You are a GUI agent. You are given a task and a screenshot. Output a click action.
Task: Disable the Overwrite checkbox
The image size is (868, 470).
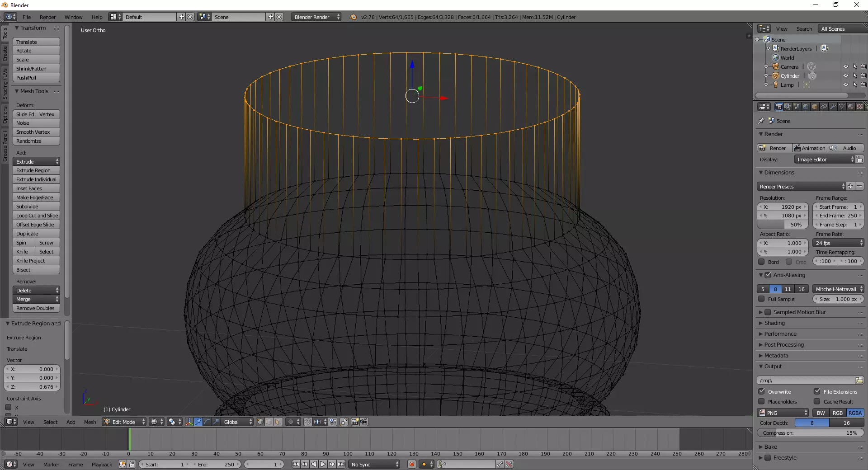[x=762, y=391]
